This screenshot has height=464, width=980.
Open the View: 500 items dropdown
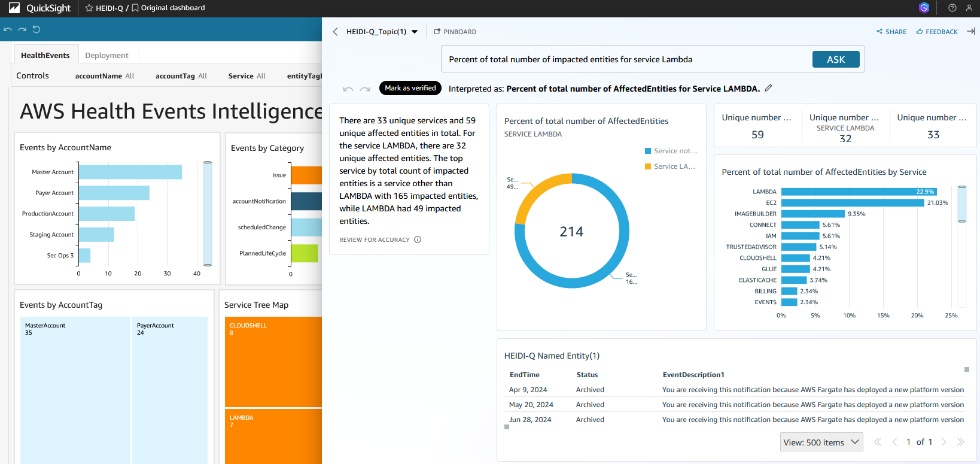click(821, 442)
